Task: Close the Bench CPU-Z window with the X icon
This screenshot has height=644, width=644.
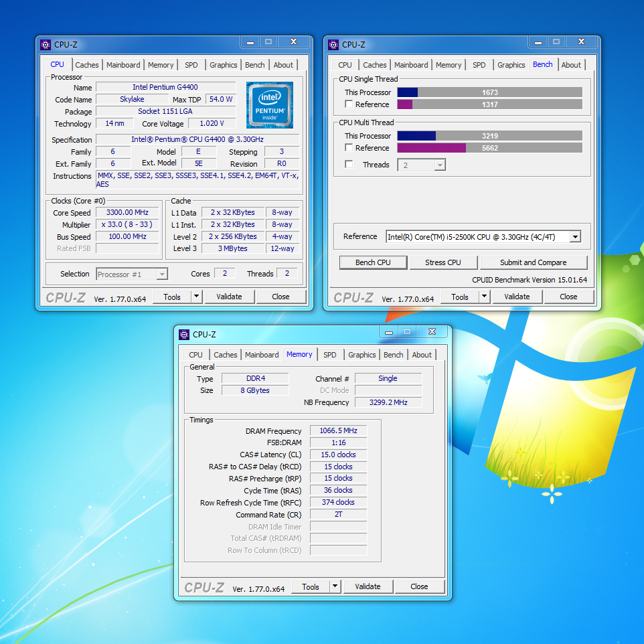Action: (582, 42)
